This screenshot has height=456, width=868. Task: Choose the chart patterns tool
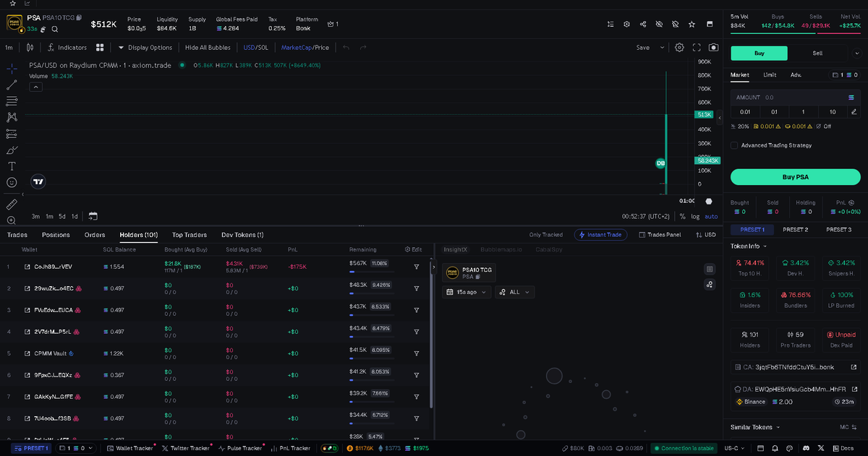tap(12, 117)
